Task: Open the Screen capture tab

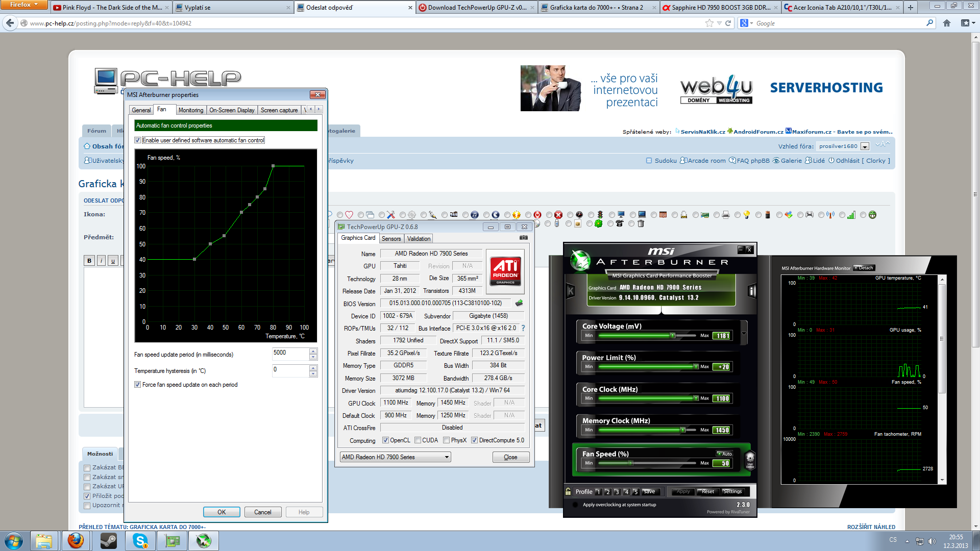Action: 279,110
